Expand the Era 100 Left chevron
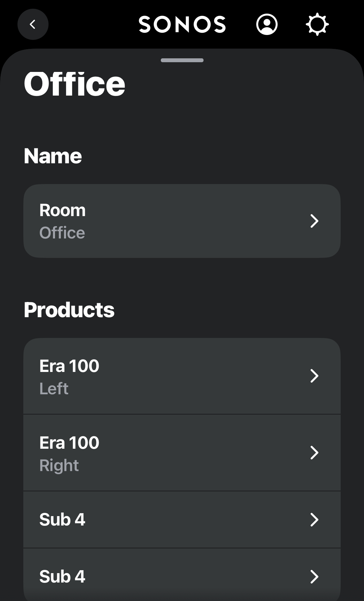This screenshot has width=364, height=601. (x=314, y=376)
